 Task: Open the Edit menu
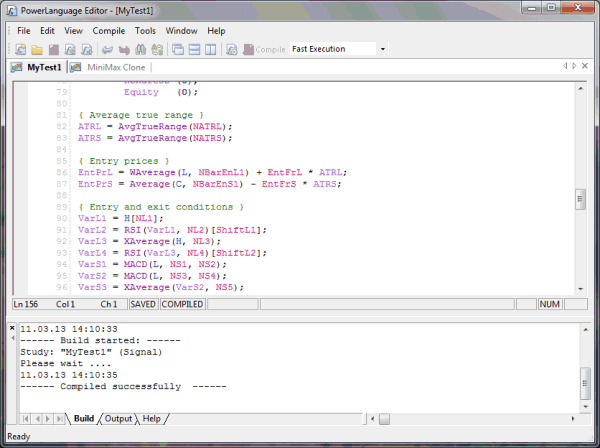pos(47,31)
